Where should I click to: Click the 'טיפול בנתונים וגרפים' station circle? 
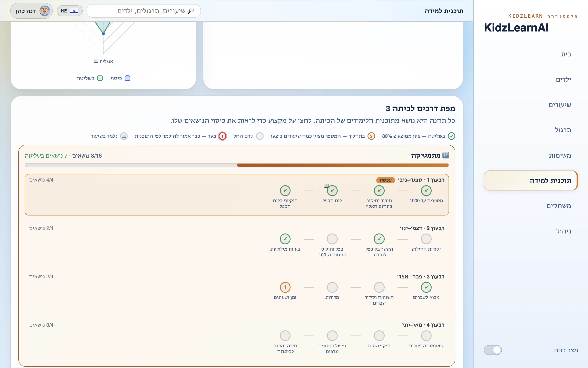(x=332, y=336)
